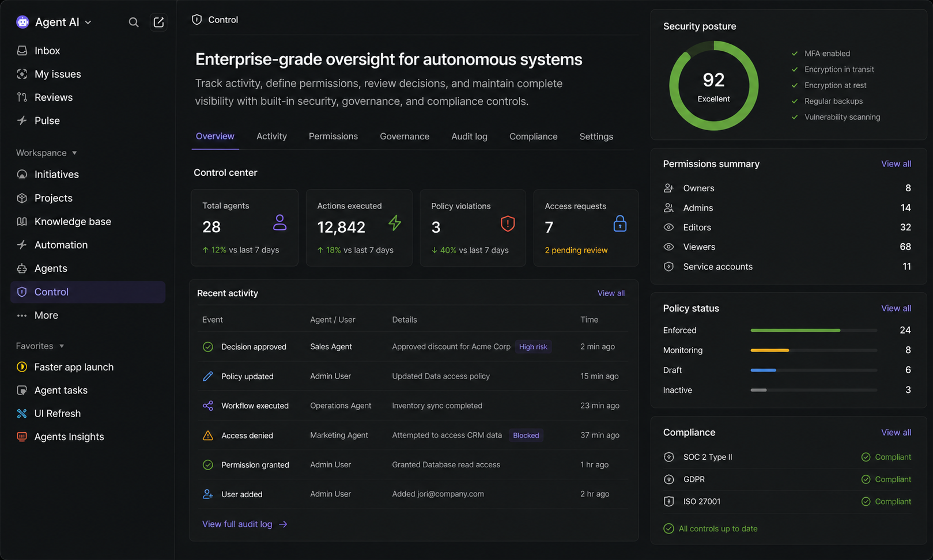This screenshot has width=933, height=560.
Task: Open the Settings tab
Action: click(x=596, y=137)
